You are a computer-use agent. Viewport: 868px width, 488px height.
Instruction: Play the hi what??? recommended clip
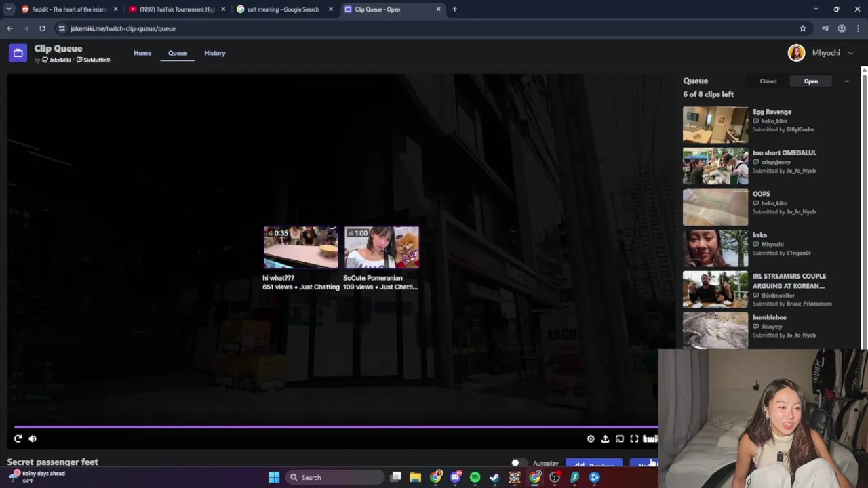[300, 247]
